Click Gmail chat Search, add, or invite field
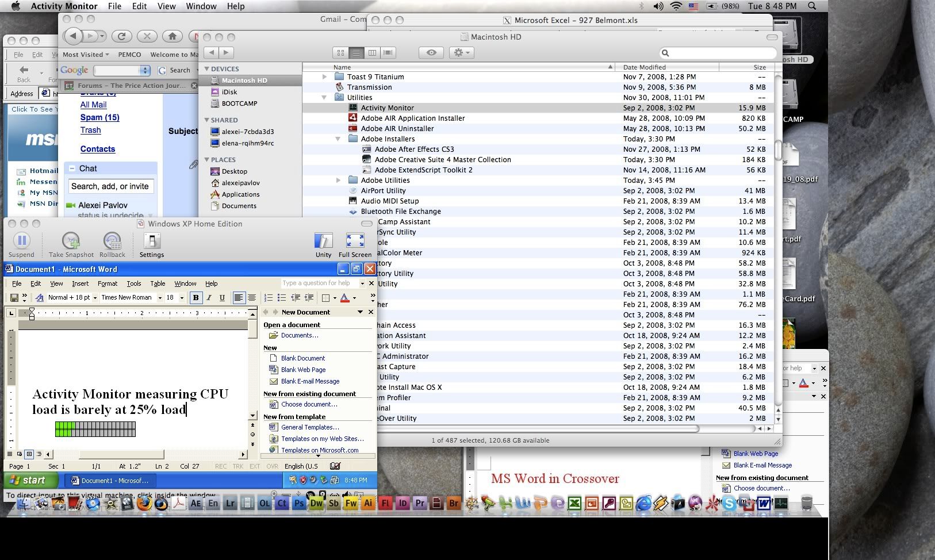This screenshot has height=560, width=935. [110, 186]
